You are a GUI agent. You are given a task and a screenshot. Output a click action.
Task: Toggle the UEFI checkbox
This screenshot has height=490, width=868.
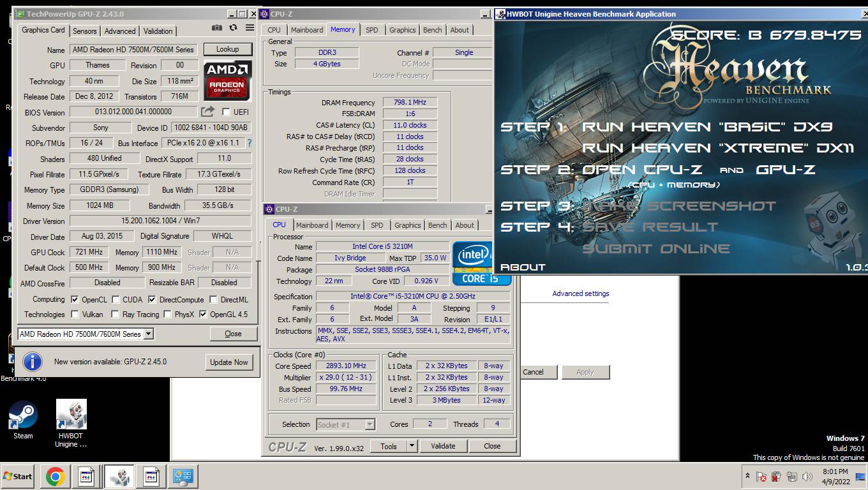click(226, 112)
